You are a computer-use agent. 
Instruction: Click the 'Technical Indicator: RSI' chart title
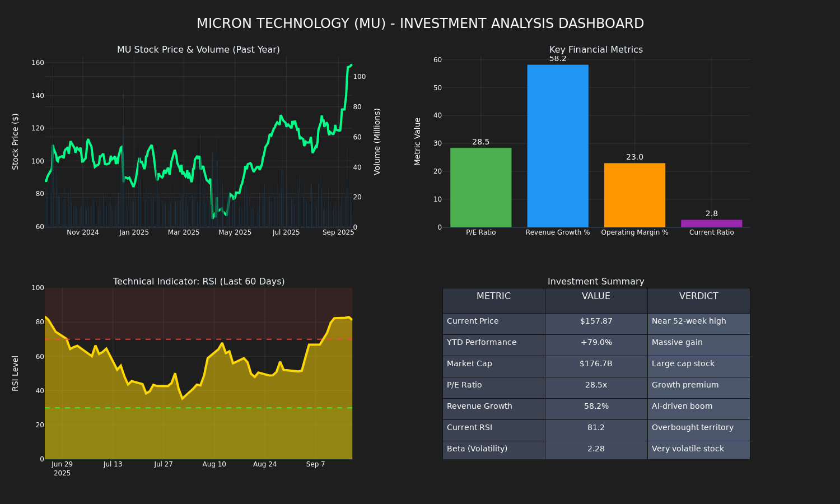[x=199, y=282]
